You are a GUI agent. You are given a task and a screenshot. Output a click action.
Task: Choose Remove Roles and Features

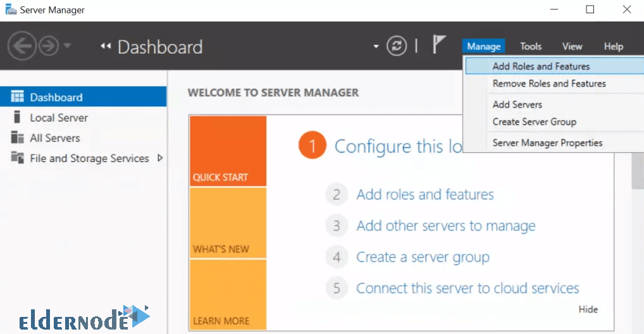coord(549,83)
